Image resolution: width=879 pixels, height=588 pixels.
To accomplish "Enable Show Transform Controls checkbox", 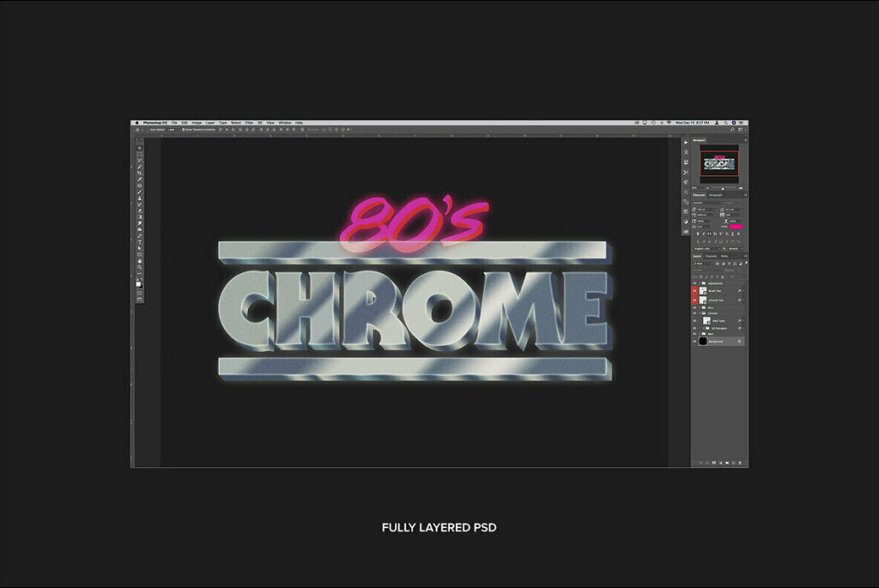I will pyautogui.click(x=183, y=130).
